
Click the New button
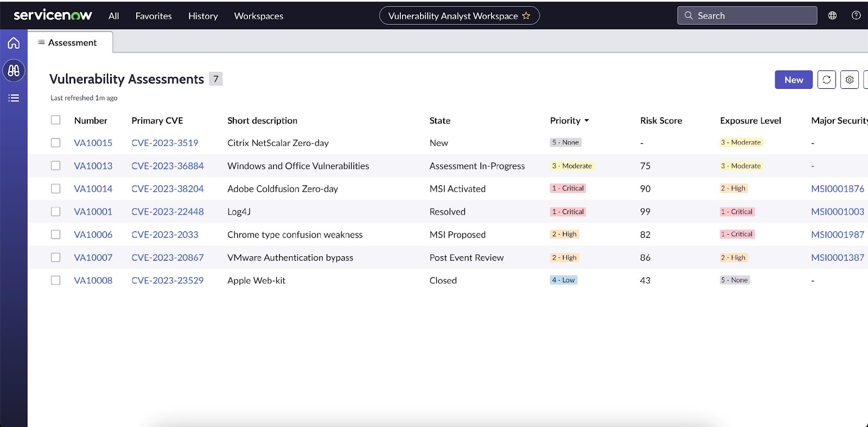click(794, 80)
